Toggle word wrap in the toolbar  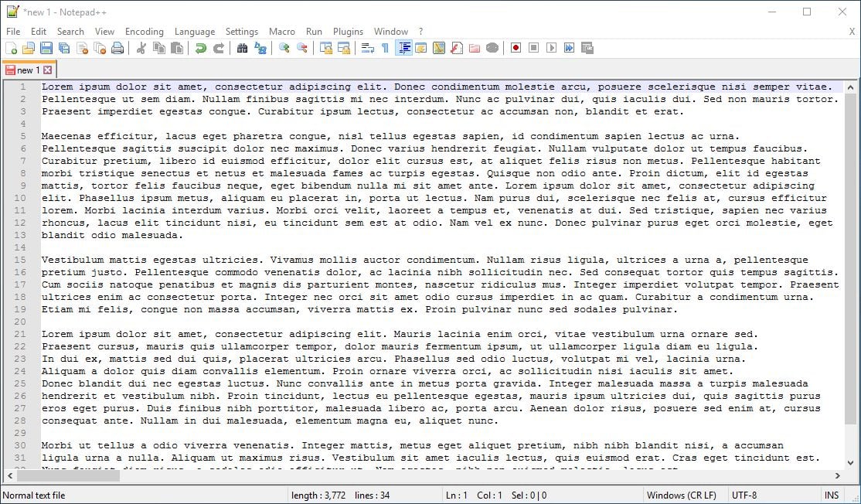tap(367, 48)
